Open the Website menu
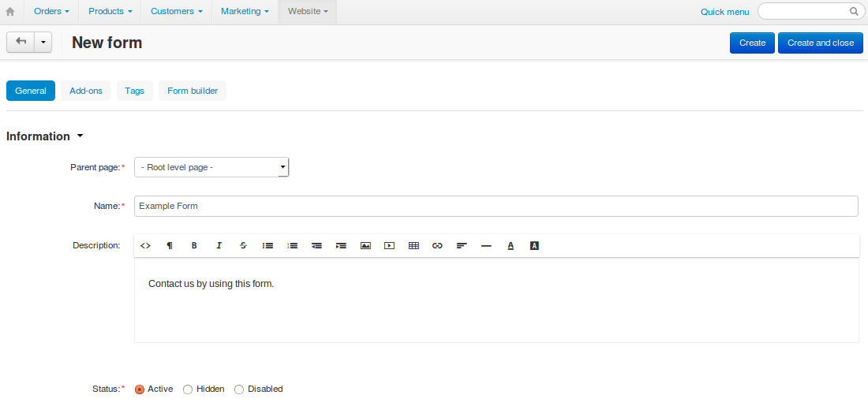 pyautogui.click(x=308, y=12)
